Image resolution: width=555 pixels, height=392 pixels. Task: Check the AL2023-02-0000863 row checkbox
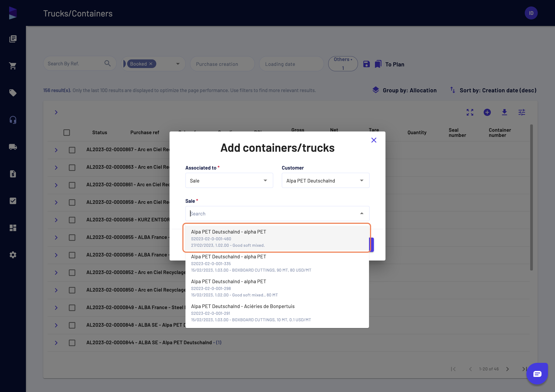[x=72, y=167]
